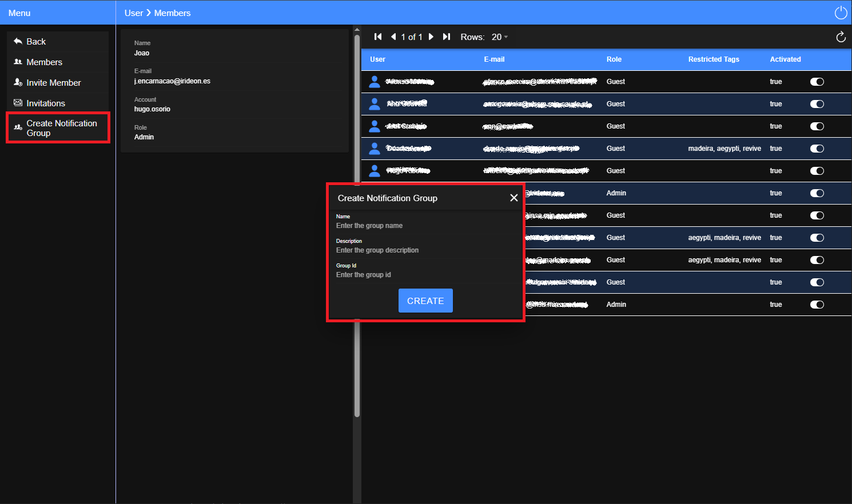Image resolution: width=852 pixels, height=504 pixels.
Task: Toggle activation switch in last Admin row
Action: pyautogui.click(x=817, y=305)
